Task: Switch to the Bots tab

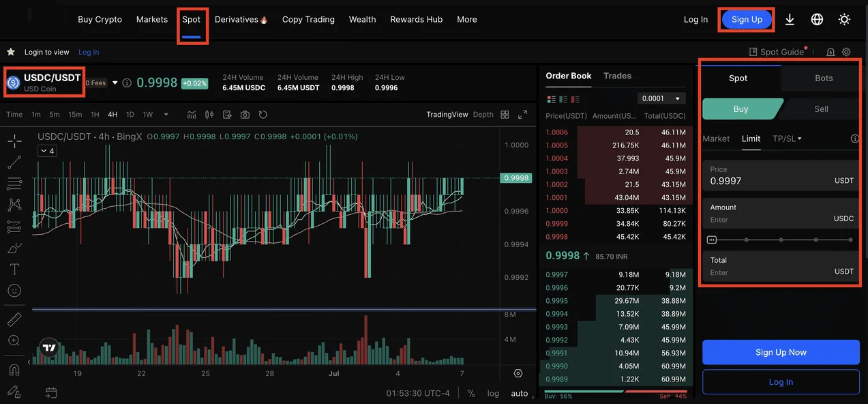Action: [x=824, y=78]
